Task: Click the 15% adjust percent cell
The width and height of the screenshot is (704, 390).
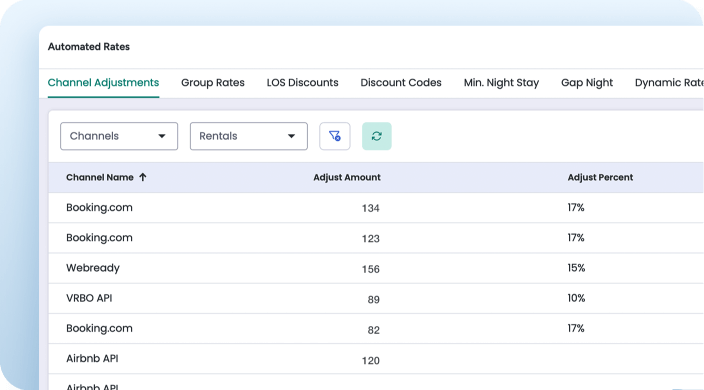Action: (576, 268)
